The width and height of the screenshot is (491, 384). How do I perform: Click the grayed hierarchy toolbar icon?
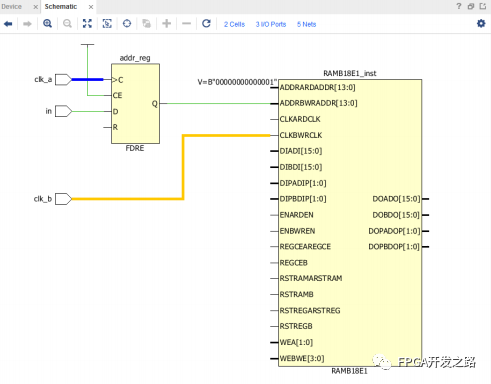146,24
